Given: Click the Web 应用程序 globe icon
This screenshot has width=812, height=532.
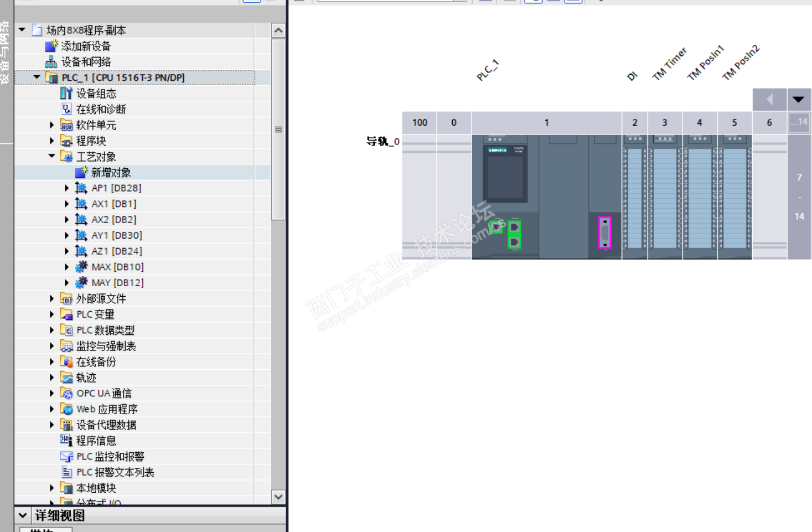Looking at the screenshot, I should click(x=66, y=409).
